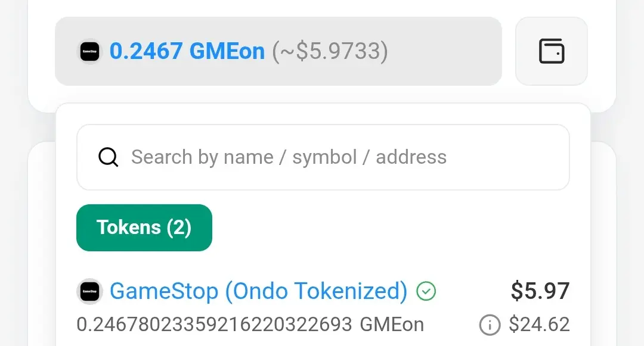Click GameStop logo in the amount selector
The width and height of the screenshot is (644, 346).
pos(89,52)
